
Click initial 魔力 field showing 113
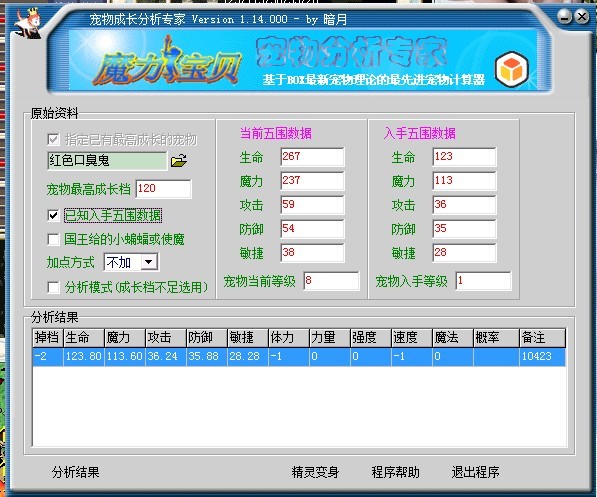tap(464, 181)
